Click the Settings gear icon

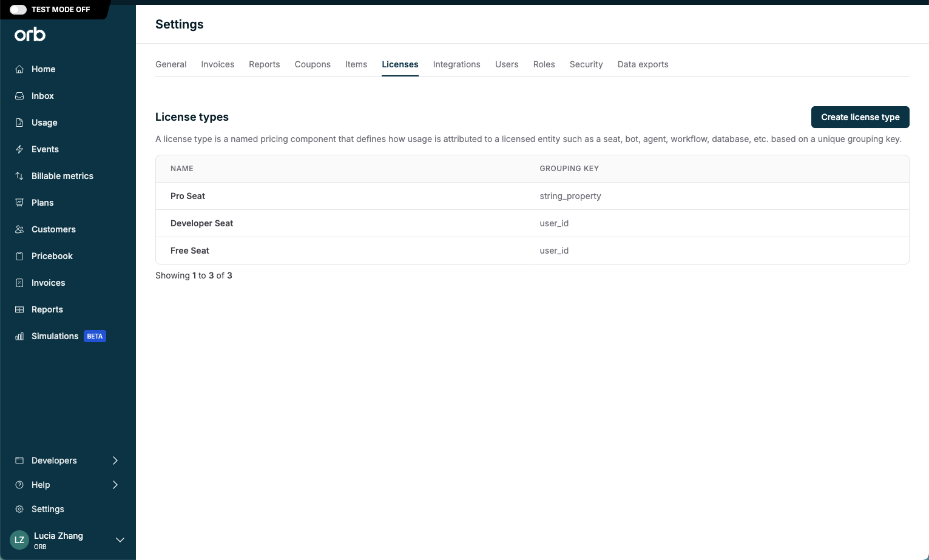(x=19, y=509)
